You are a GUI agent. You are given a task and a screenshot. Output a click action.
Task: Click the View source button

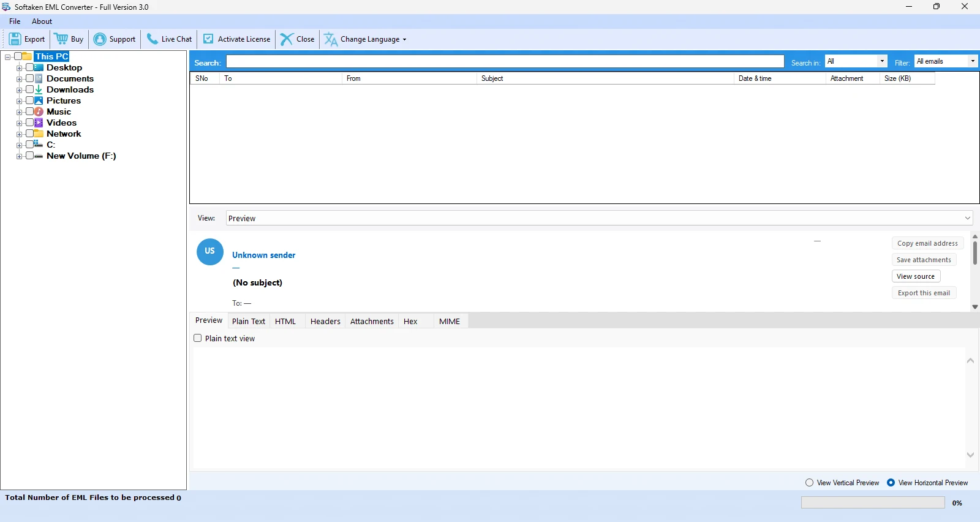[916, 276]
